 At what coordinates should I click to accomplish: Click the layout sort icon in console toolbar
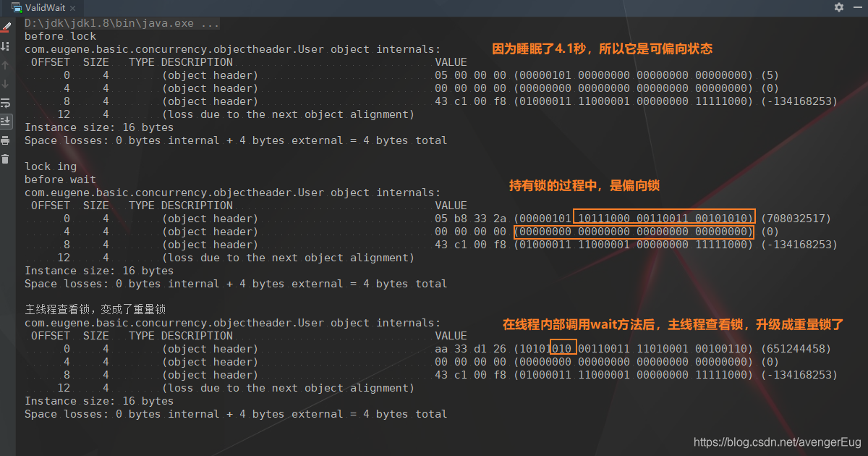point(6,46)
